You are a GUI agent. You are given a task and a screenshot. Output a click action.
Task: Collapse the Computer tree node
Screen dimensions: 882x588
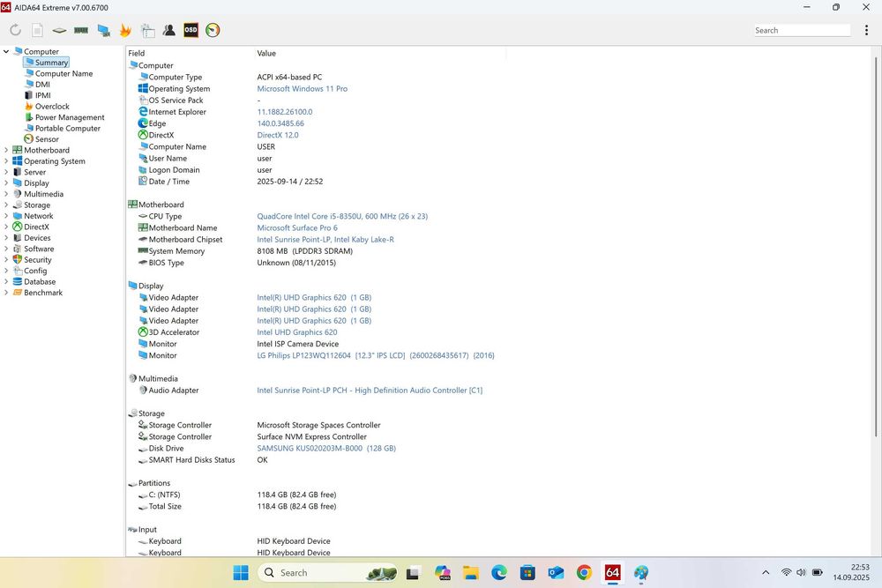coord(6,52)
